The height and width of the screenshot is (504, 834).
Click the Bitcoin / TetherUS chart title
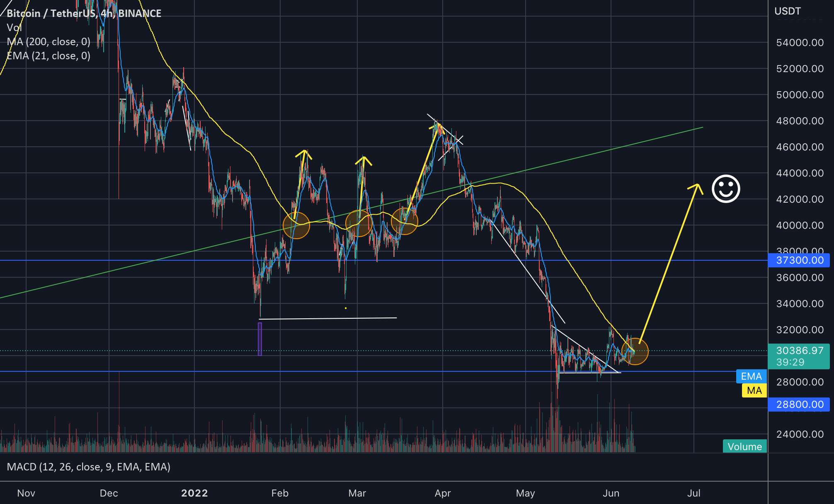[x=84, y=13]
